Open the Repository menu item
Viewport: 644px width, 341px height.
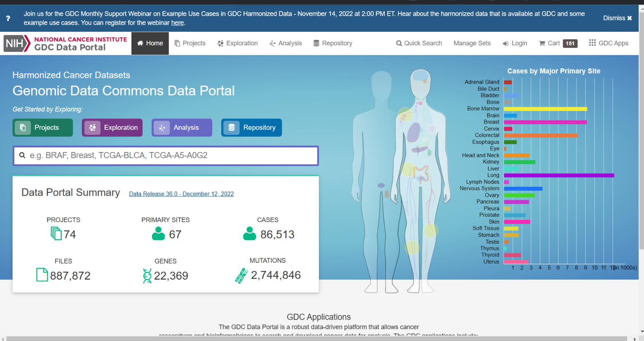click(333, 43)
